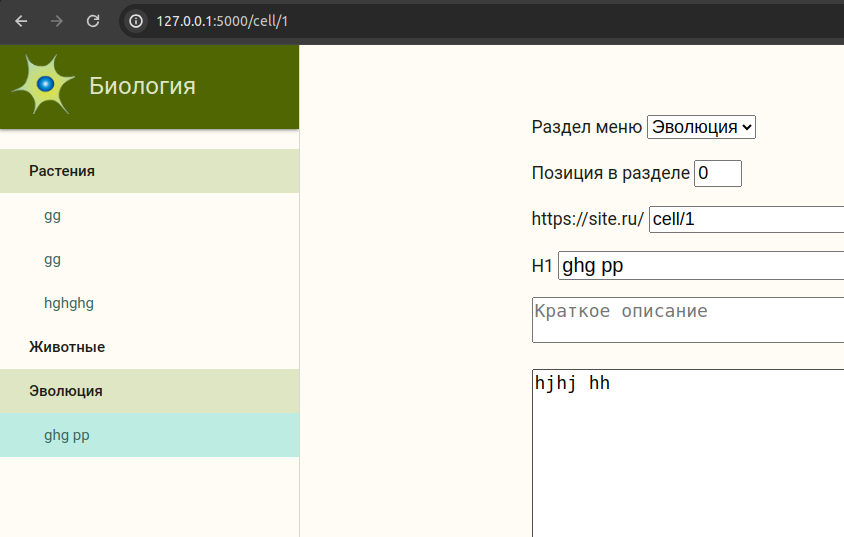Click the H1 title input field
The width and height of the screenshot is (844, 537).
click(700, 265)
